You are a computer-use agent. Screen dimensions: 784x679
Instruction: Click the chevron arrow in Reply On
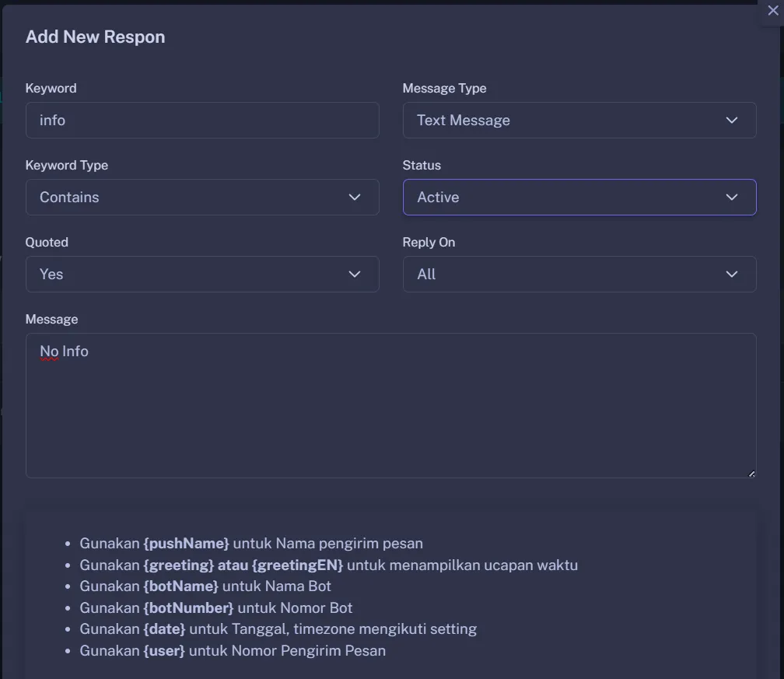pyautogui.click(x=731, y=275)
